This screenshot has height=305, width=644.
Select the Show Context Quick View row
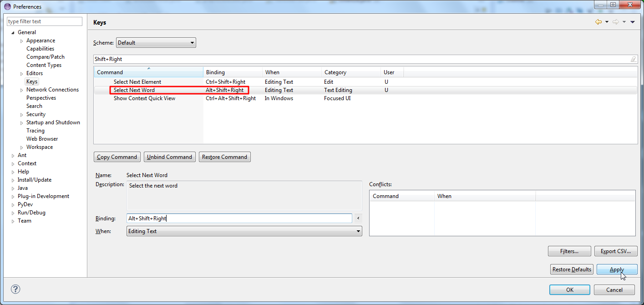coord(365,98)
